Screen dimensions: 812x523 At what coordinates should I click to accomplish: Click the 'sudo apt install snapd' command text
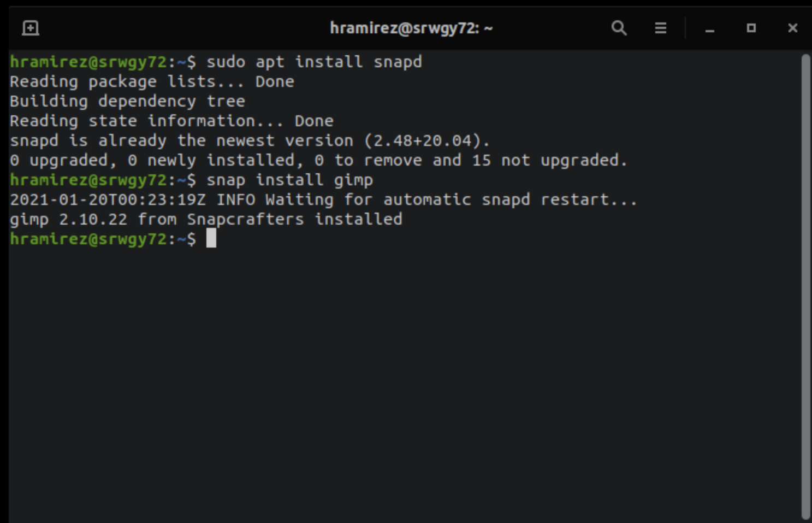(x=314, y=62)
